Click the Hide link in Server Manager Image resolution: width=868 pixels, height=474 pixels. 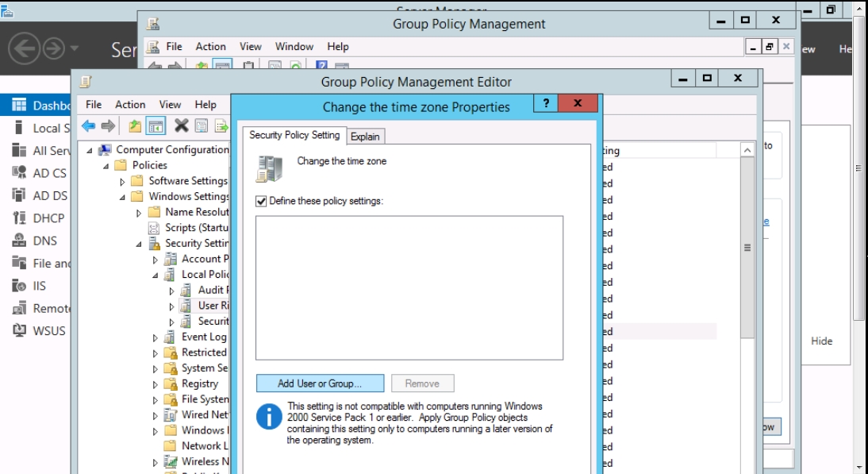coord(821,341)
